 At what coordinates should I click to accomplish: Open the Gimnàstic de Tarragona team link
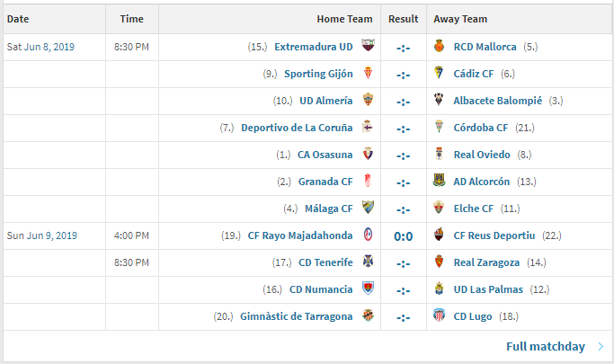296,316
